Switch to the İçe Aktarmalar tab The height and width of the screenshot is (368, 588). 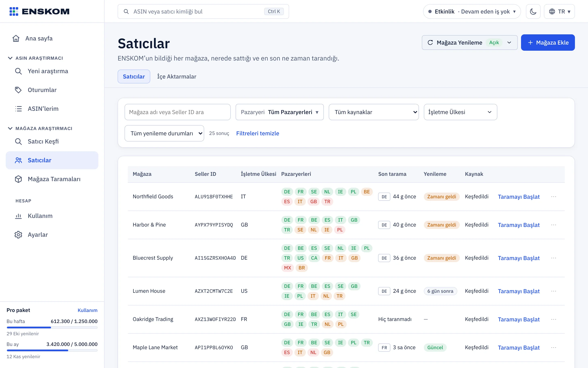[x=177, y=76]
